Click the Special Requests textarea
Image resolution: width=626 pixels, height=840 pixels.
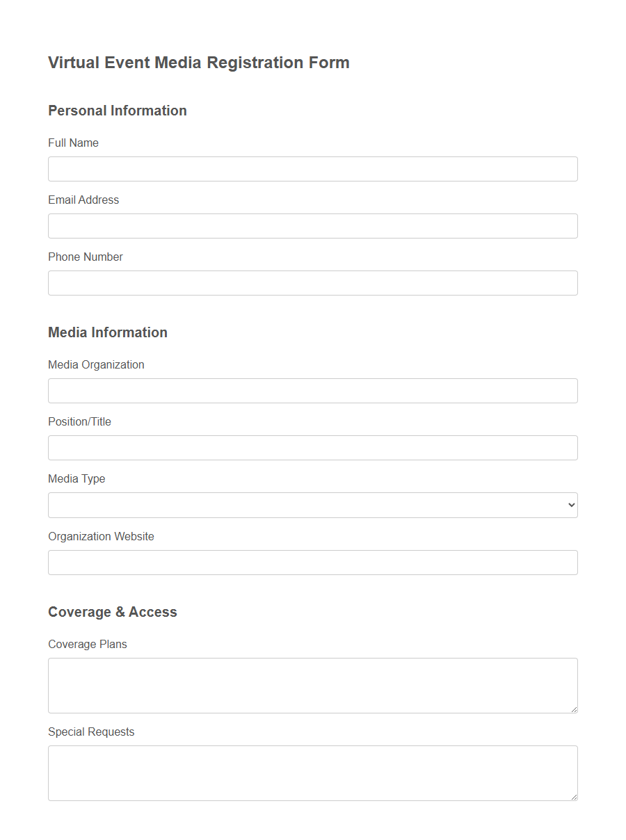click(312, 773)
